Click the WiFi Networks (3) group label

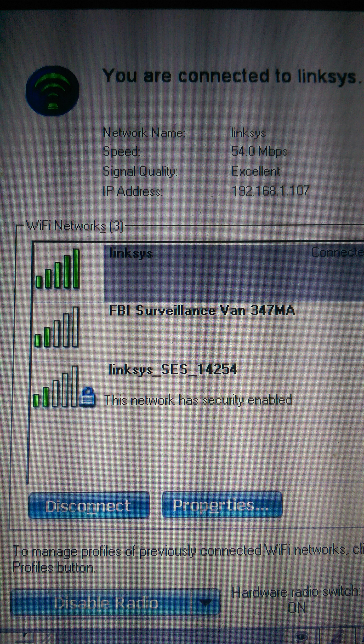point(74,226)
